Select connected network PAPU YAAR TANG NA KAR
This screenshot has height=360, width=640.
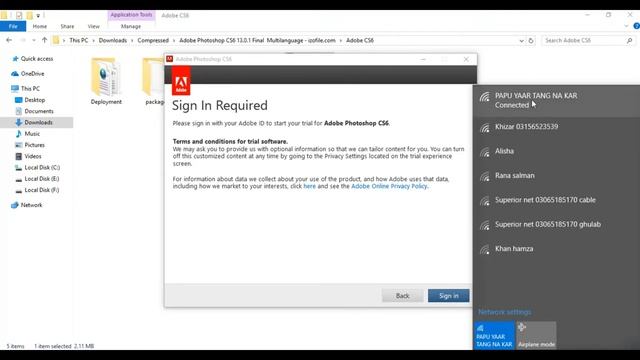point(556,100)
